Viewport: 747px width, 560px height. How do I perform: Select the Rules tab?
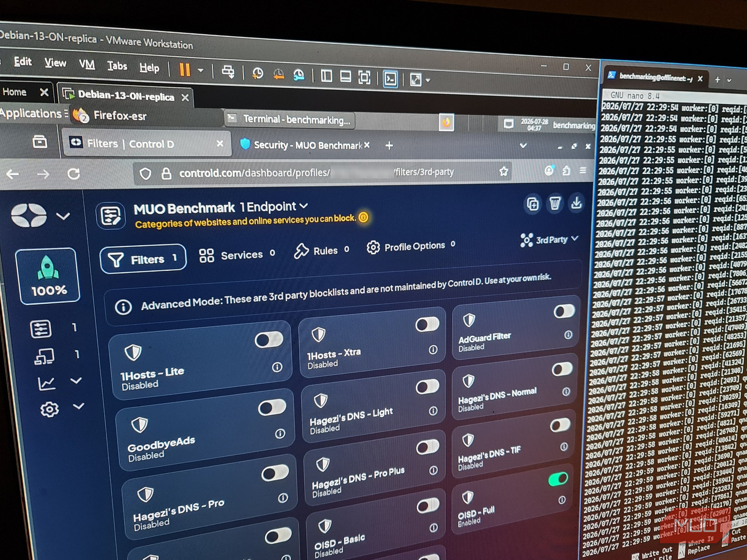pos(322,251)
